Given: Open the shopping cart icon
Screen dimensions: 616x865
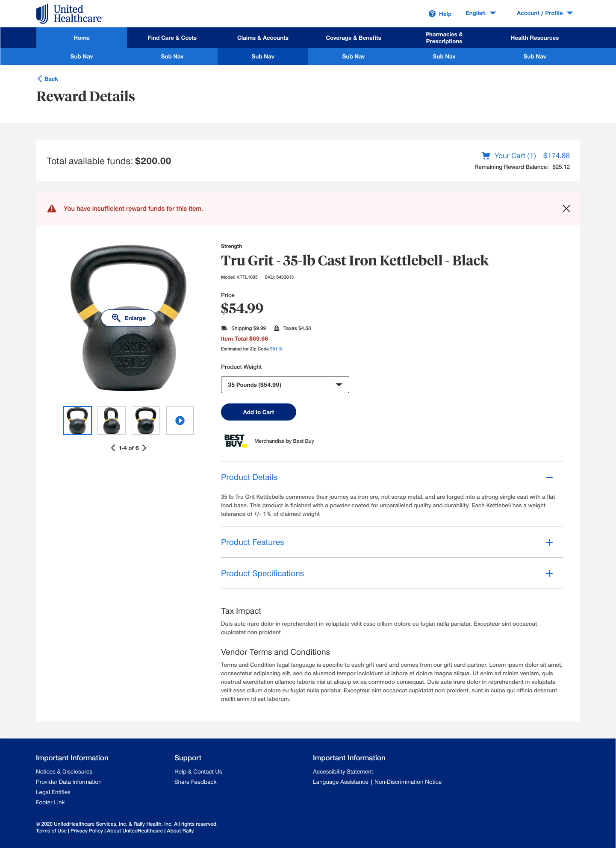Looking at the screenshot, I should coord(486,156).
